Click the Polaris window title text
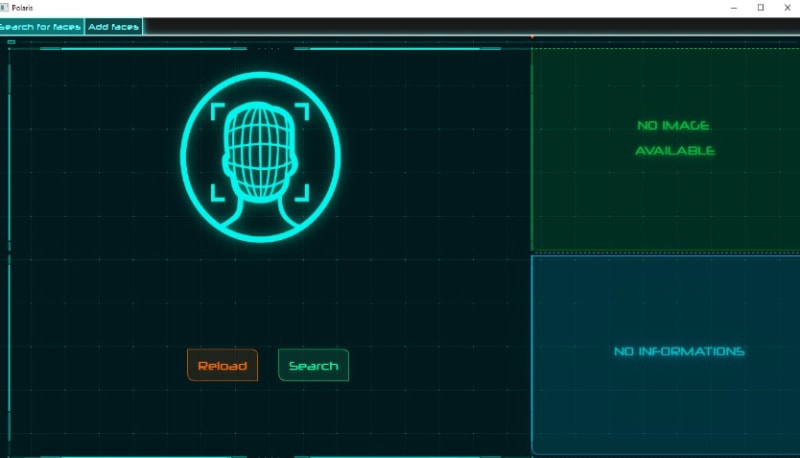The image size is (800, 458). pos(22,8)
